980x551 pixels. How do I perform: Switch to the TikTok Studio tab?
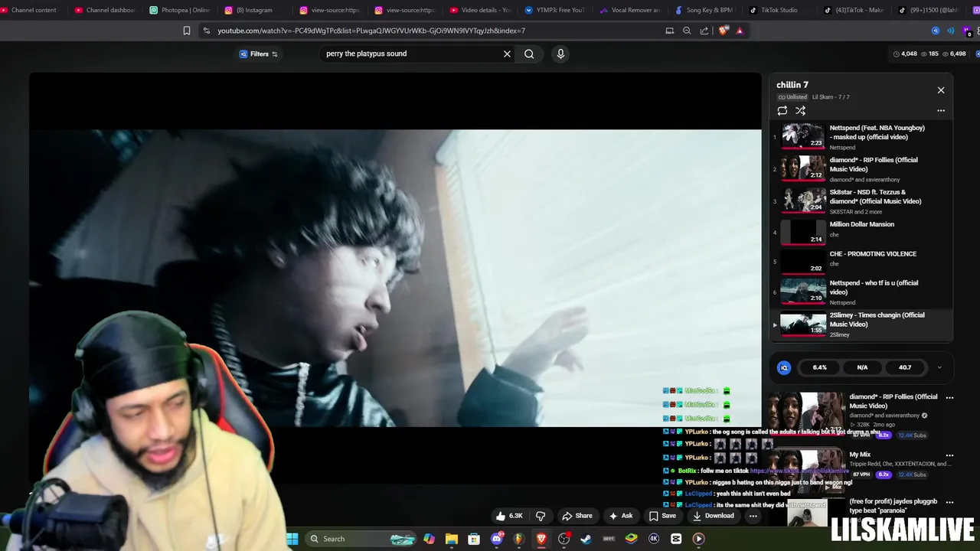777,10
